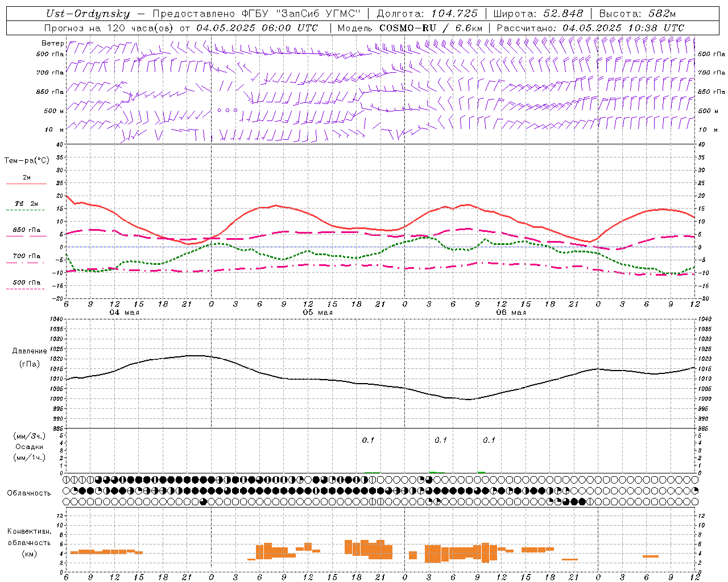Viewport: 728px width, 582px height.
Task: Click the 700 гПа temperature legend line sample
Action: click(26, 263)
